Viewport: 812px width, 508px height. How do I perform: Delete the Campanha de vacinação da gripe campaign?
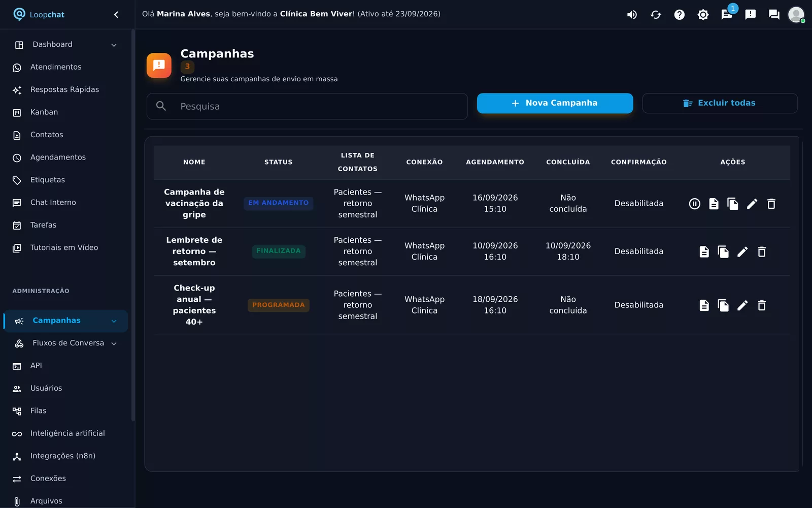pyautogui.click(x=771, y=204)
